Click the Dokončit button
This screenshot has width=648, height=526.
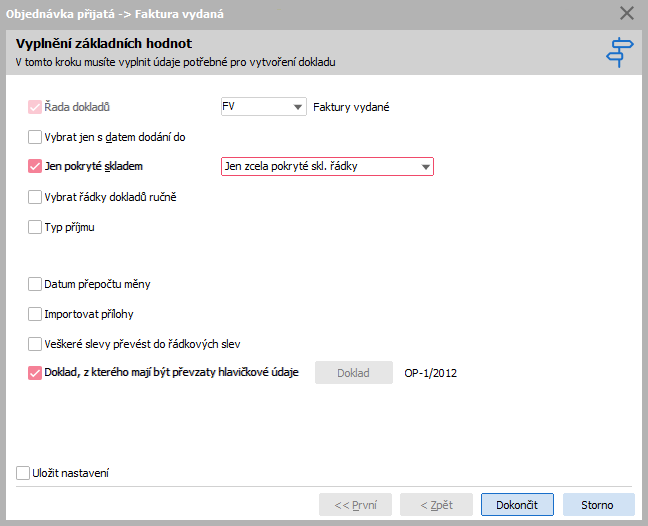click(x=517, y=505)
